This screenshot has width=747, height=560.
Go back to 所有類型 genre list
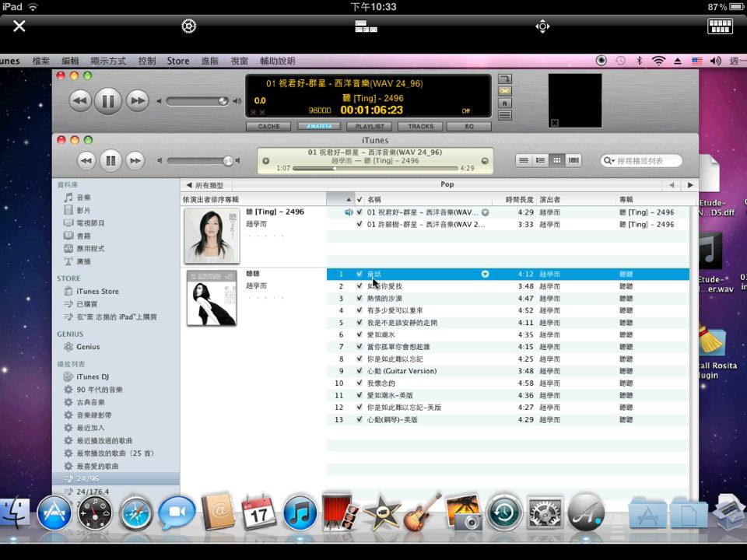tap(205, 185)
